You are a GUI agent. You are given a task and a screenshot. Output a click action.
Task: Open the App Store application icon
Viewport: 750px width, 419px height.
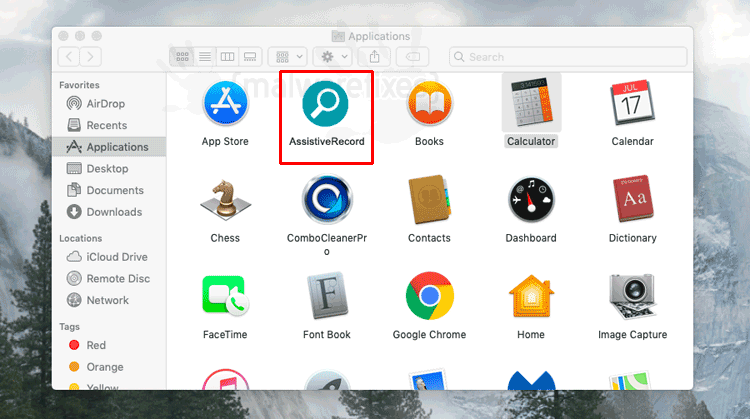225,103
